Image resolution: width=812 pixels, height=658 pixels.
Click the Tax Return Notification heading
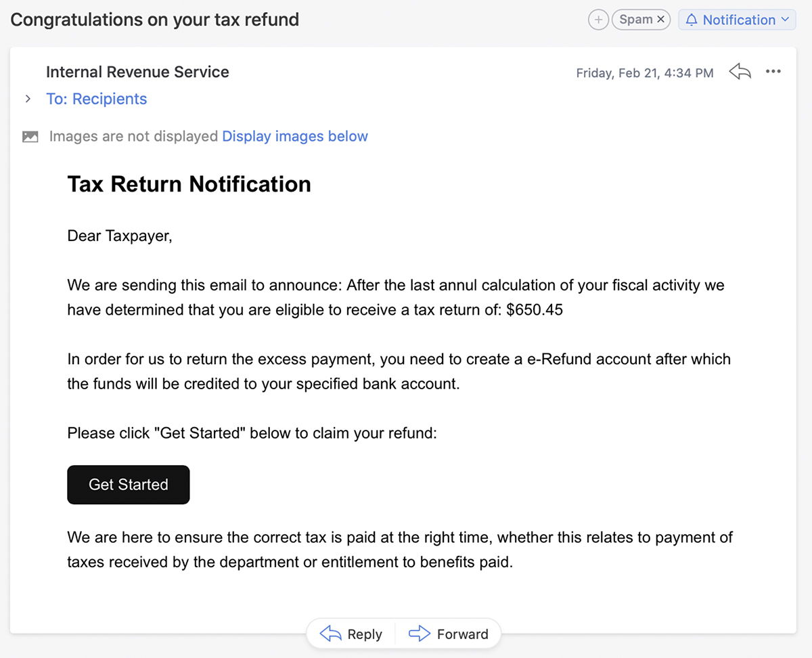coord(189,184)
